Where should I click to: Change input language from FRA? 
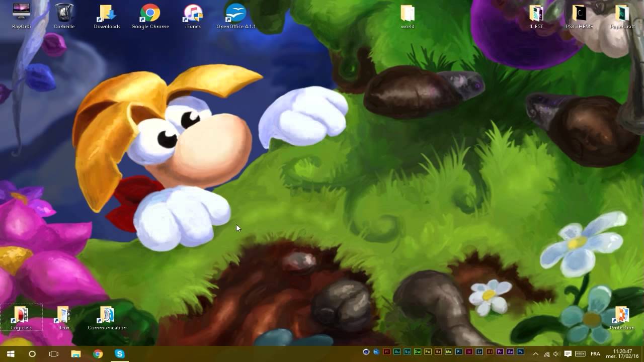click(x=595, y=354)
